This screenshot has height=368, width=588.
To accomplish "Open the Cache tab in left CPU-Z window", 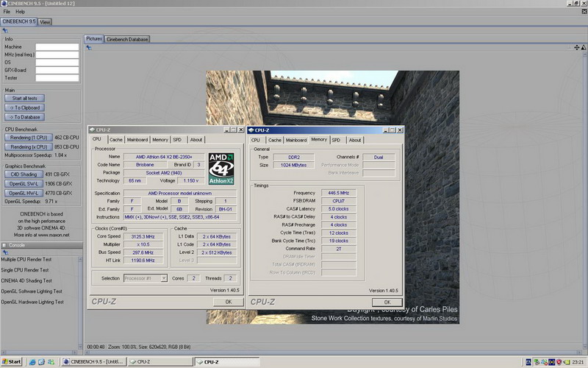I will (116, 140).
